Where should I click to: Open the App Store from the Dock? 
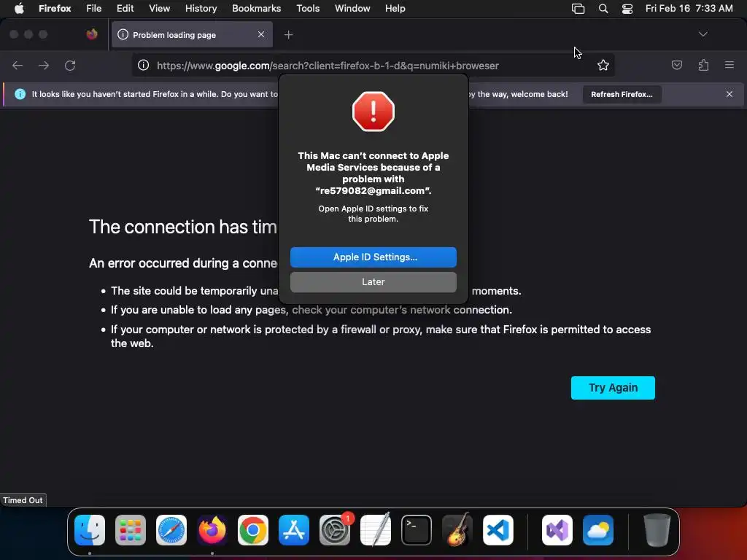294,530
